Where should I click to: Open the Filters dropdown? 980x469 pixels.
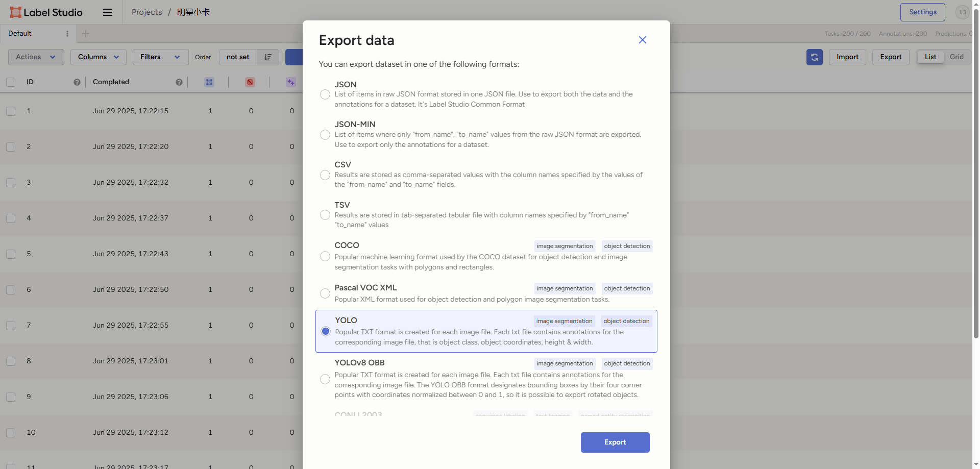pos(161,57)
